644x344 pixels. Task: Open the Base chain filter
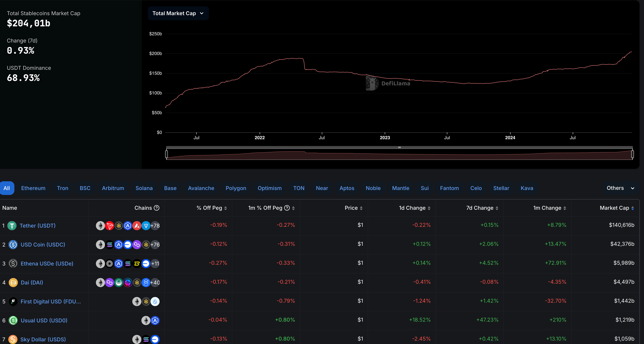point(170,188)
